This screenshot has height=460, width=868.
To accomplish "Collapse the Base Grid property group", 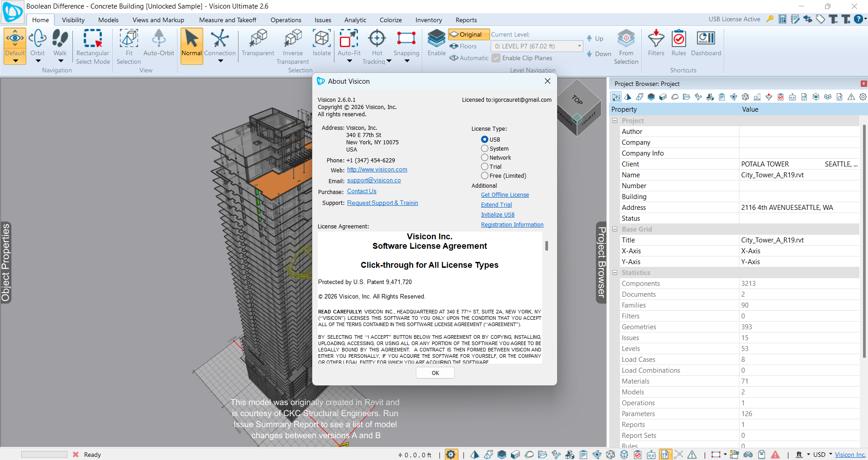I will pyautogui.click(x=615, y=229).
